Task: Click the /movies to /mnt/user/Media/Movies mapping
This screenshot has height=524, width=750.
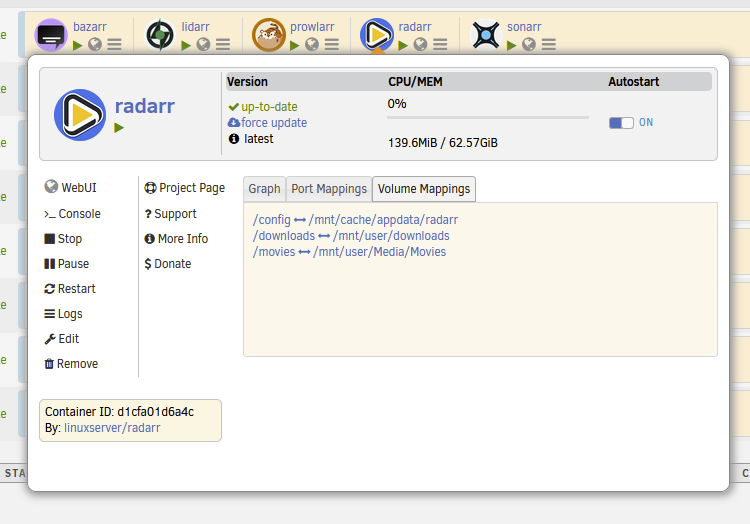Action: 350,252
